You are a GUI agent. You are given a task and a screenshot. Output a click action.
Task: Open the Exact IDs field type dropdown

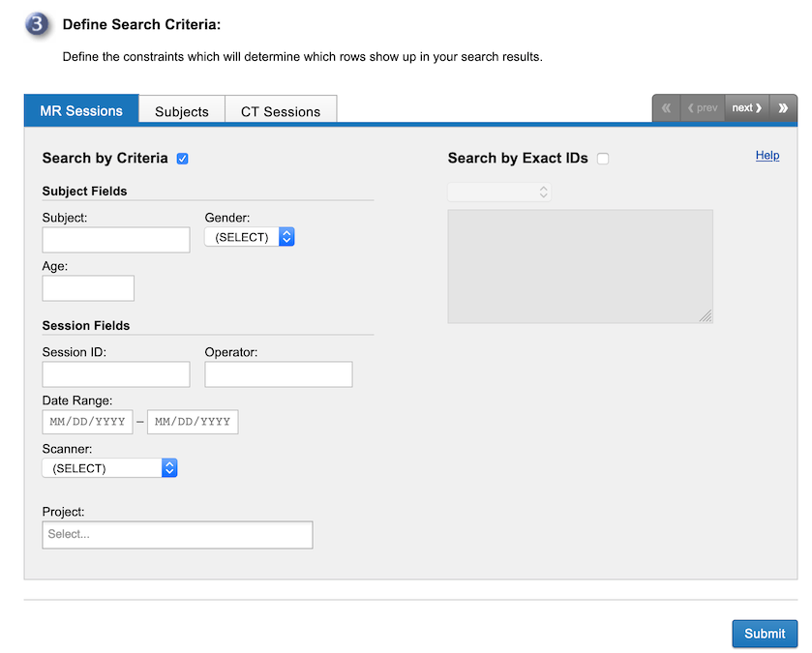point(499,192)
